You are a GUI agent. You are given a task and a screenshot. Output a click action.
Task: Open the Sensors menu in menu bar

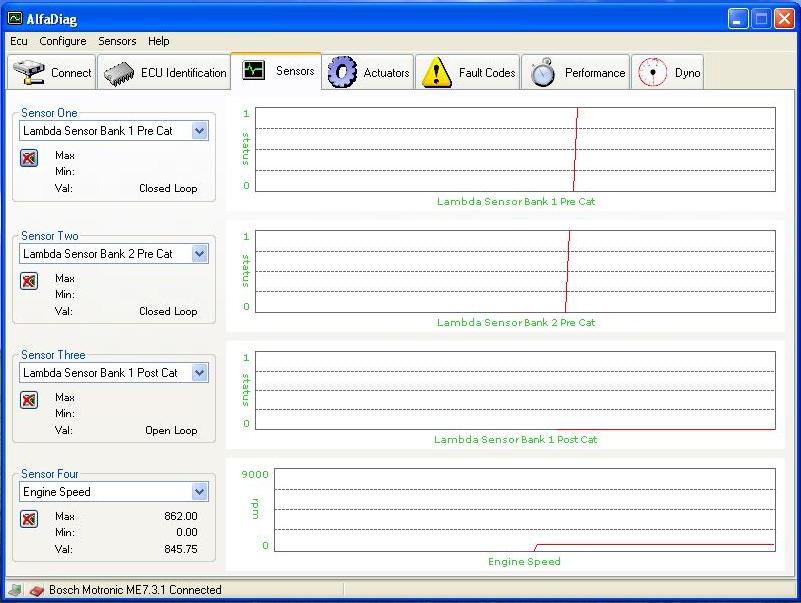pyautogui.click(x=117, y=41)
